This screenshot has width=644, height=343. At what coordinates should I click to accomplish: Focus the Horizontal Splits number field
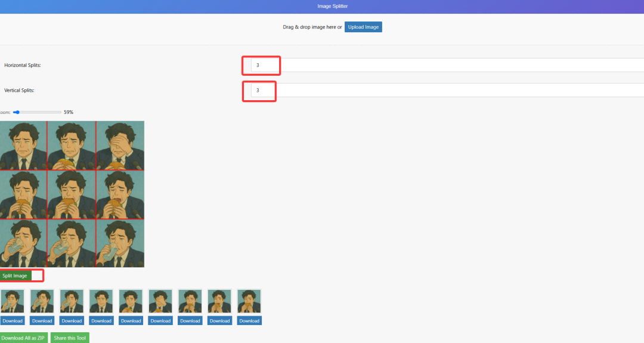(447, 65)
